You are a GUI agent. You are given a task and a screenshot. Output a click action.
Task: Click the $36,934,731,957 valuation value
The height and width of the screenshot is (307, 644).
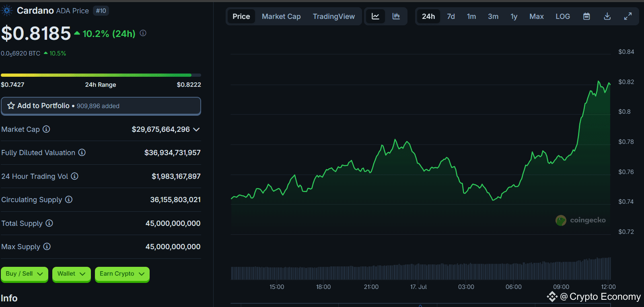click(173, 153)
